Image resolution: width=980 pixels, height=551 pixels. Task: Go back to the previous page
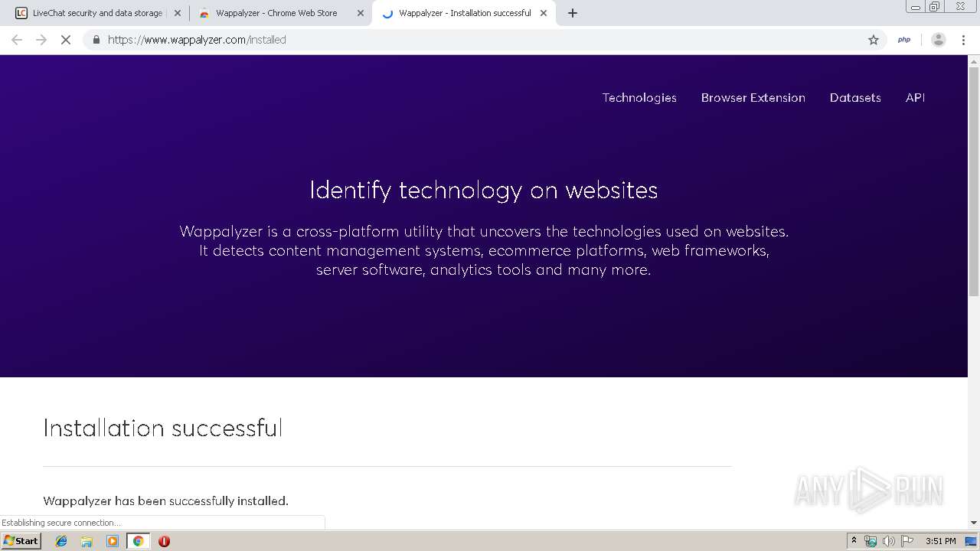pos(17,40)
